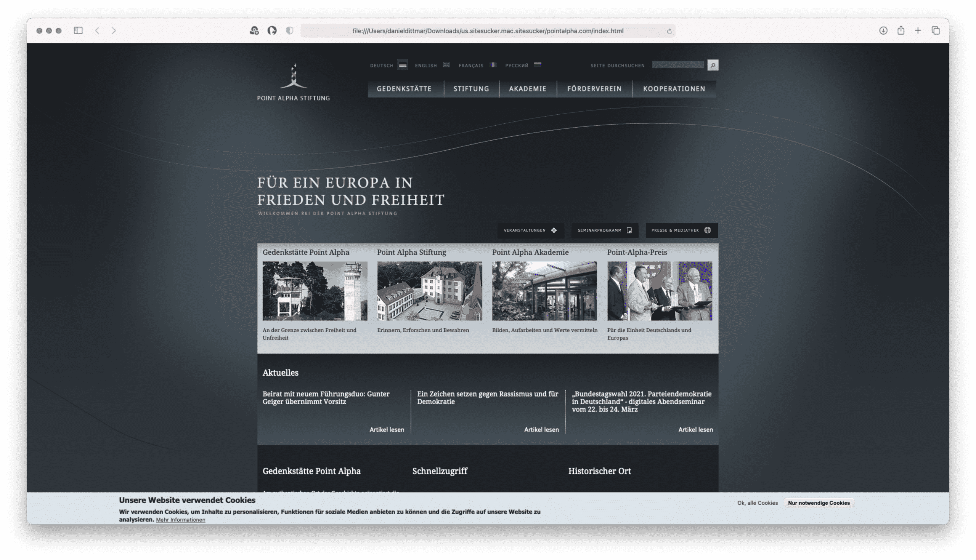This screenshot has width=976, height=560.
Task: Open the Stiftung menu
Action: click(471, 89)
